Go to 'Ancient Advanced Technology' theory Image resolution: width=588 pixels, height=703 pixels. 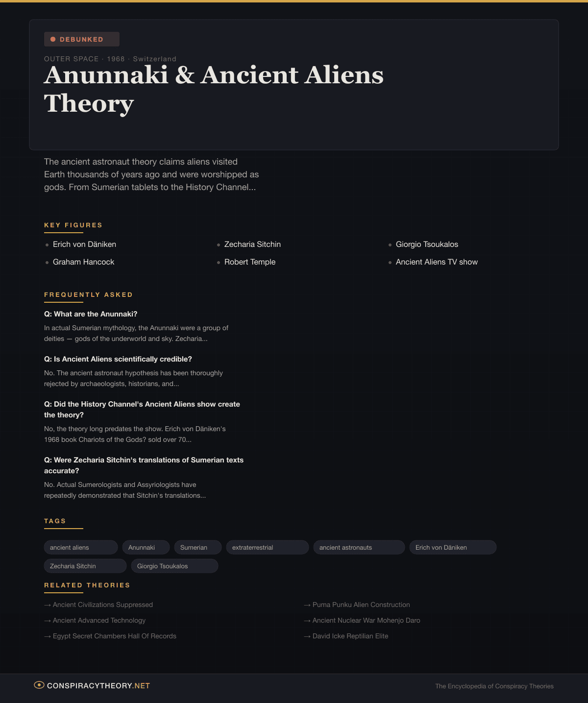pos(99,620)
